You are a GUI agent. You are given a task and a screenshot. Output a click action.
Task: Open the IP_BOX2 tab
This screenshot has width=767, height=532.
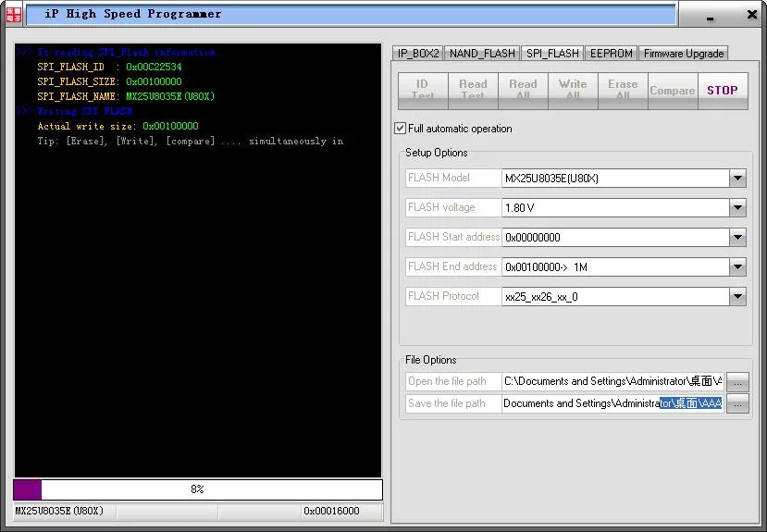(x=418, y=54)
